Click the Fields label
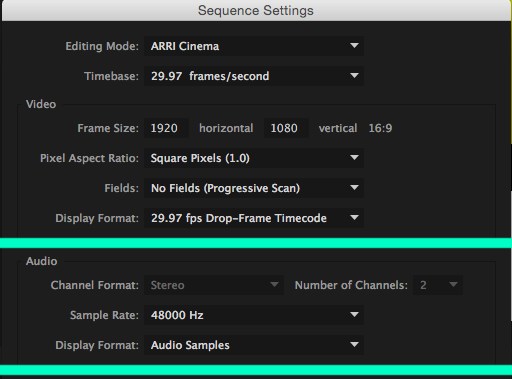The image size is (512, 379). (121, 188)
